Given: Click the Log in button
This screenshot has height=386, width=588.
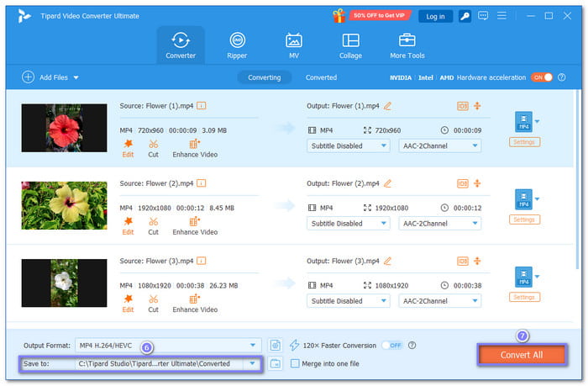Looking at the screenshot, I should coord(435,16).
